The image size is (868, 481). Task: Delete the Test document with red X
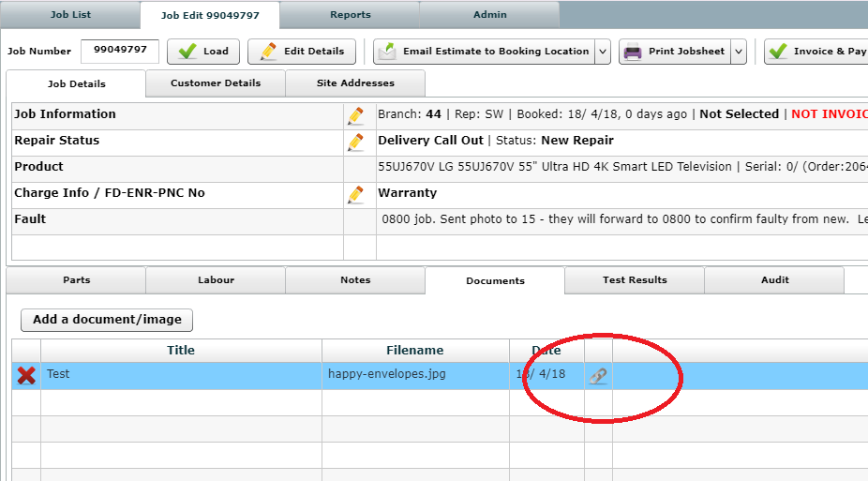coord(26,375)
